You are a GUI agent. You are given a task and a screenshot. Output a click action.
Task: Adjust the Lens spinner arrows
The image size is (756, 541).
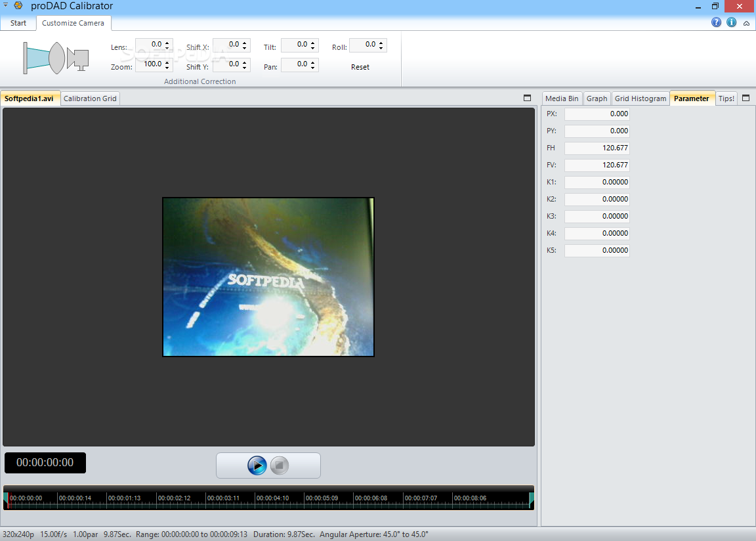[167, 45]
